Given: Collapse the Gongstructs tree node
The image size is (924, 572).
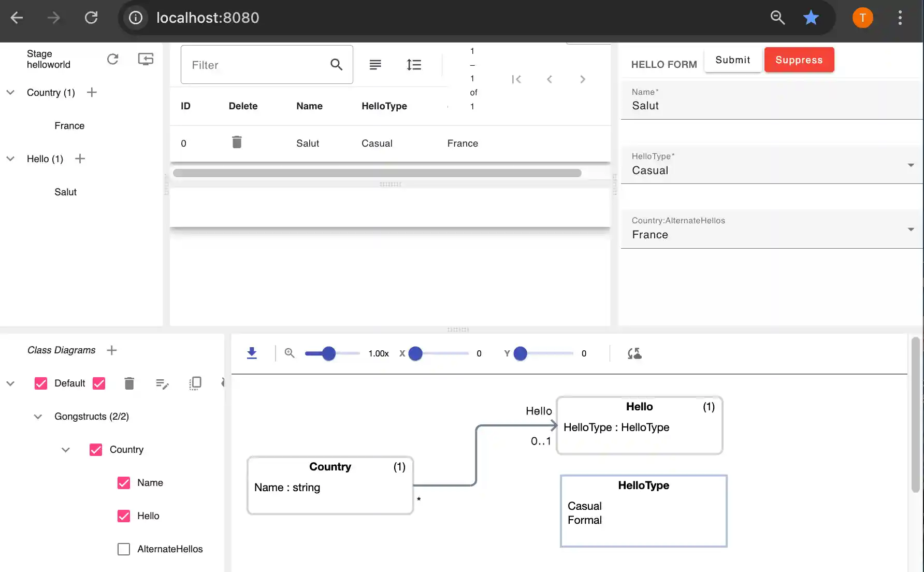Looking at the screenshot, I should pyautogui.click(x=38, y=417).
